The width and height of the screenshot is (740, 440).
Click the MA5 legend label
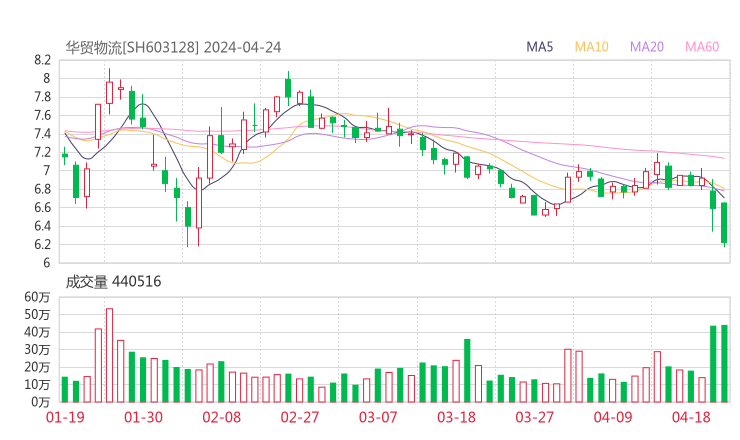point(539,47)
